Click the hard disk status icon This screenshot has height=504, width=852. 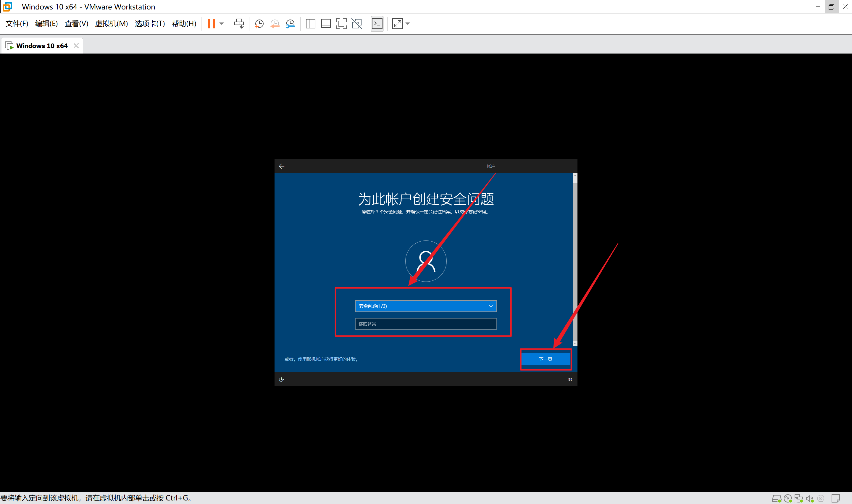[776, 498]
